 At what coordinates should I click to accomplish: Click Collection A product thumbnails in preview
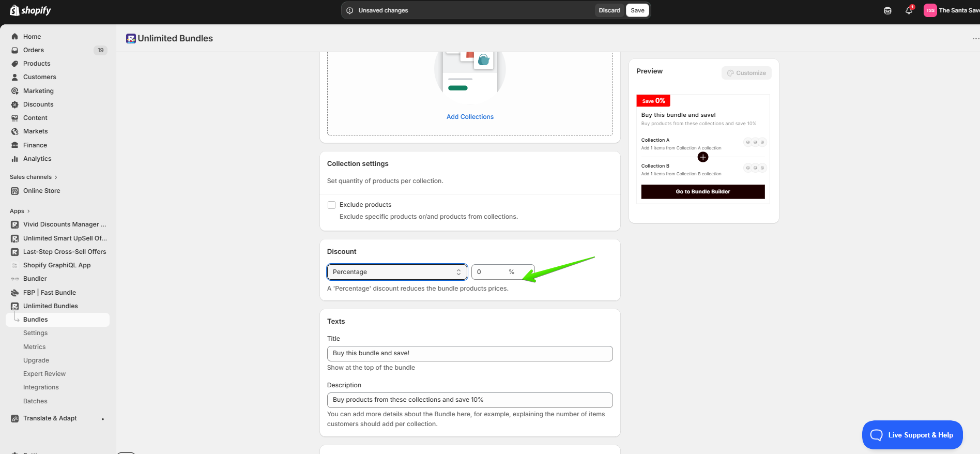pyautogui.click(x=755, y=142)
